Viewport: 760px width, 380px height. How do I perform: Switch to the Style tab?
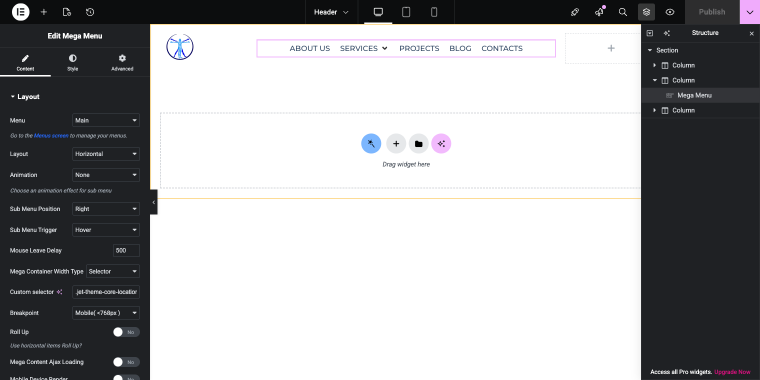(x=73, y=63)
